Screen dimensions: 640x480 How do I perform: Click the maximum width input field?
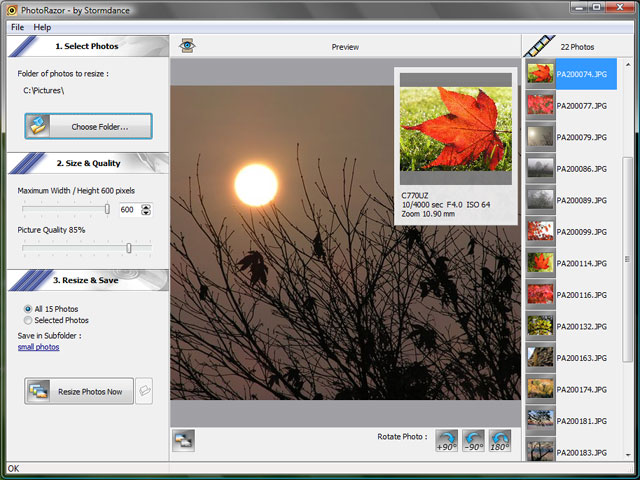[127, 210]
